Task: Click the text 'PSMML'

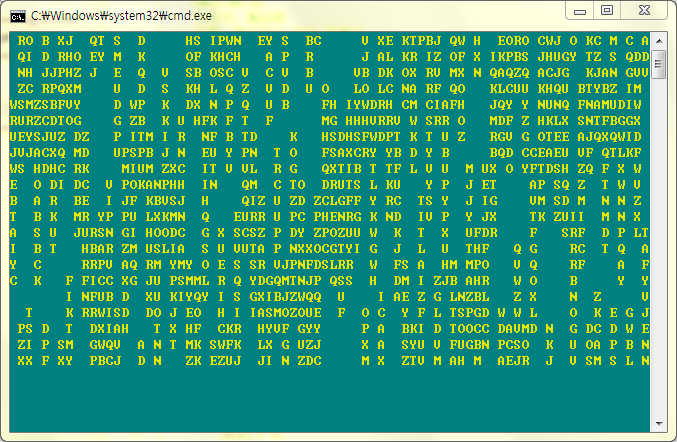Action: click(x=189, y=281)
